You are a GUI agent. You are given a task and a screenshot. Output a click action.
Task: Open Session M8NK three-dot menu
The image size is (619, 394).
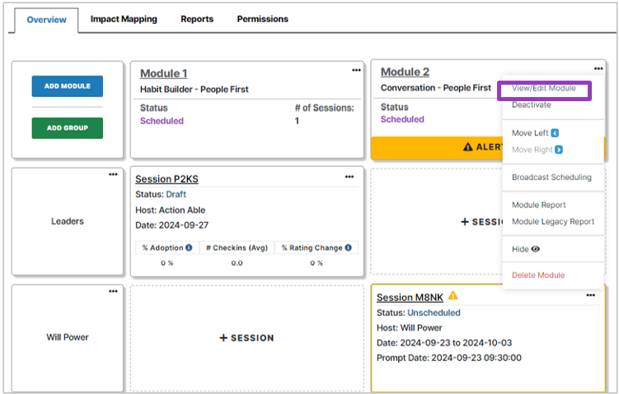(x=591, y=295)
